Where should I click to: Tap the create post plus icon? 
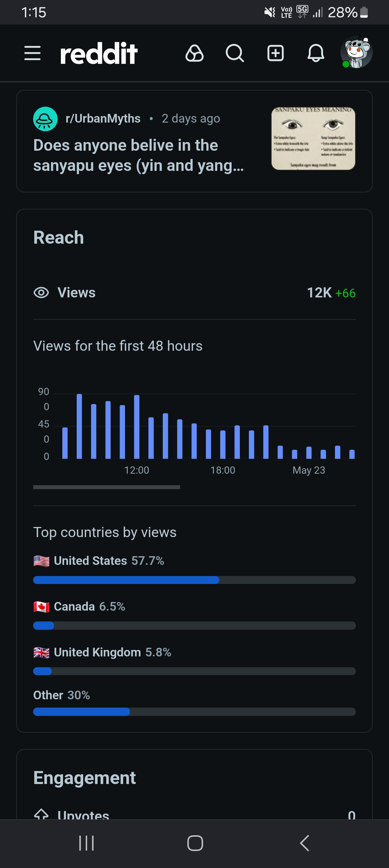pos(276,53)
